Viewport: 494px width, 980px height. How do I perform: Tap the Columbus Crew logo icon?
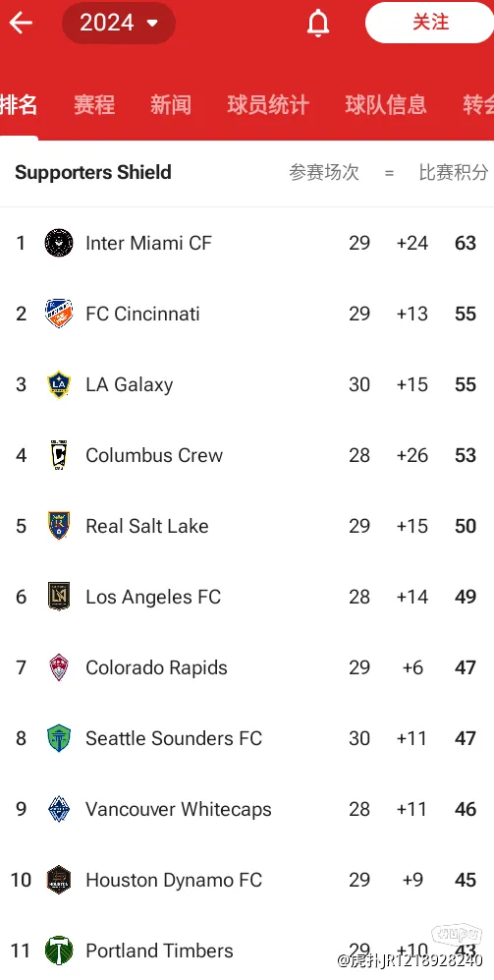(59, 455)
